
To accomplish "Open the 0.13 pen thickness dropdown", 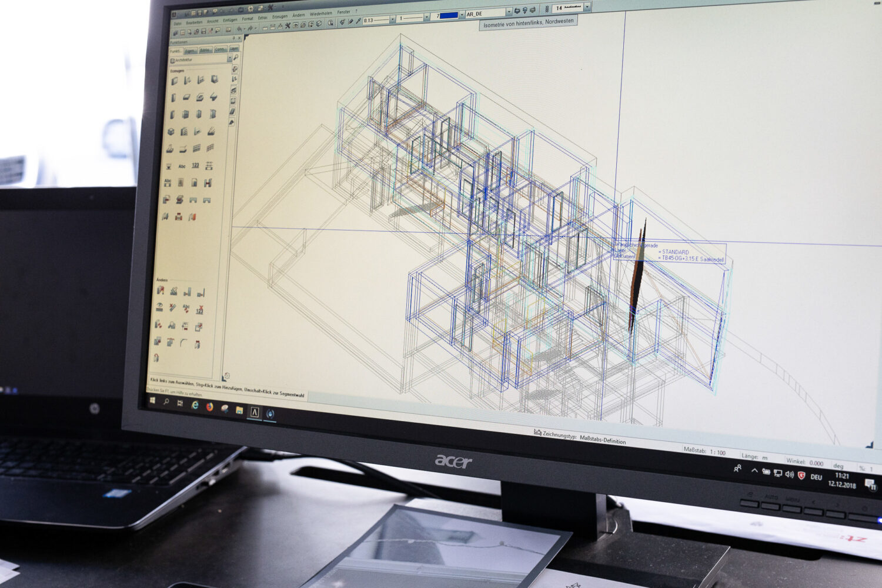I will 393,19.
